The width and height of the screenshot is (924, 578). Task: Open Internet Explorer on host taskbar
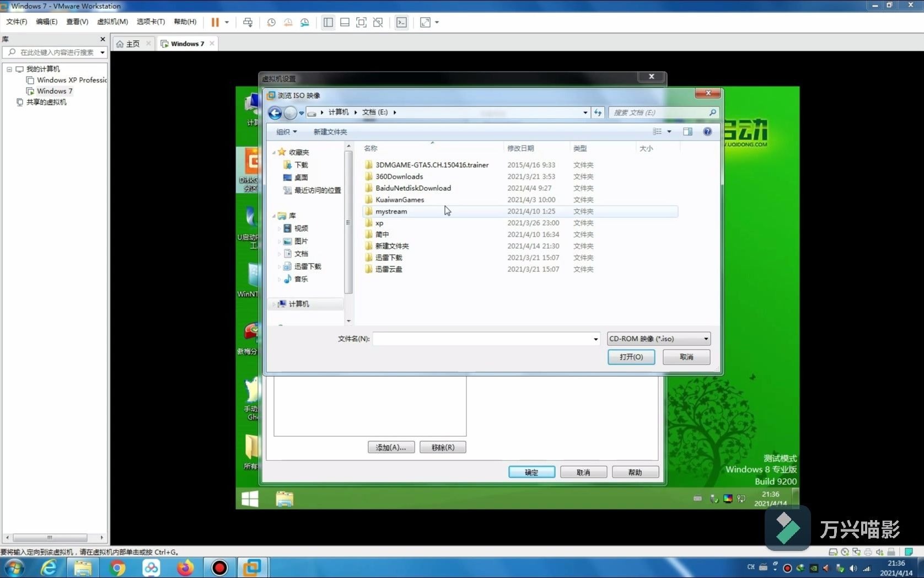click(49, 568)
